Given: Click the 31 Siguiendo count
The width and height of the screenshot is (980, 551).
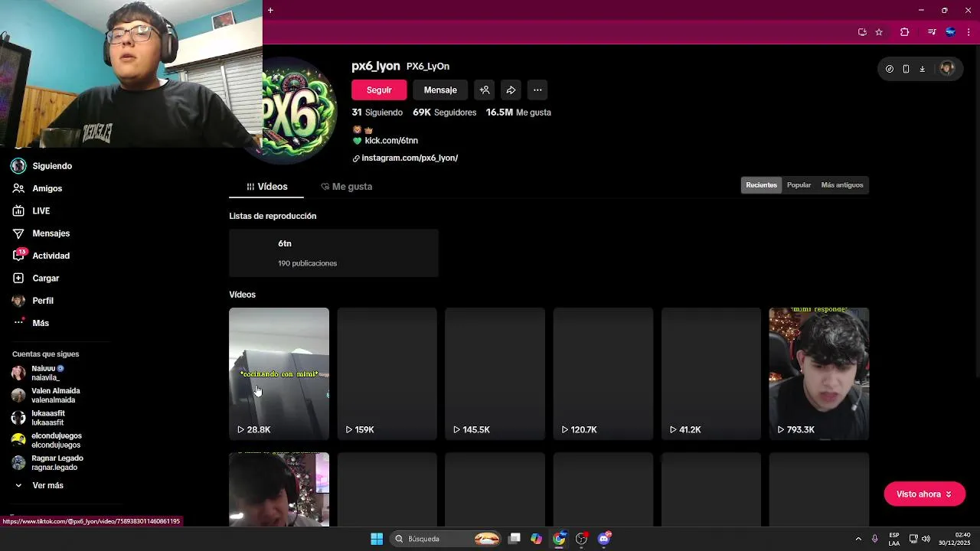Looking at the screenshot, I should tap(377, 112).
